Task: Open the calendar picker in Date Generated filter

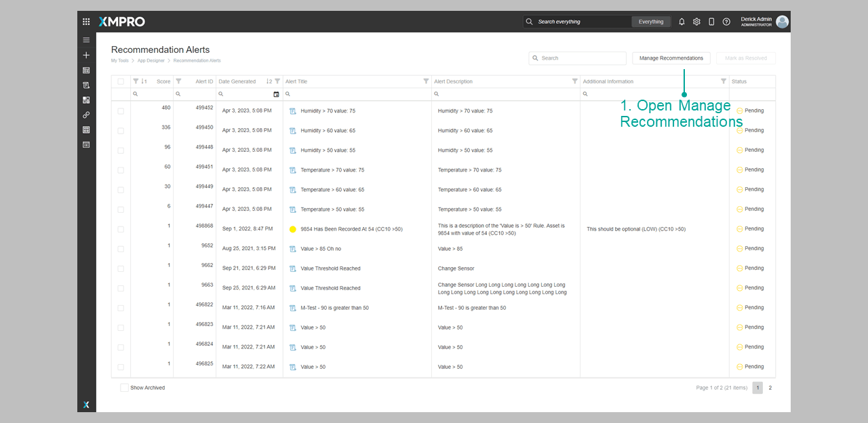Action: tap(276, 94)
